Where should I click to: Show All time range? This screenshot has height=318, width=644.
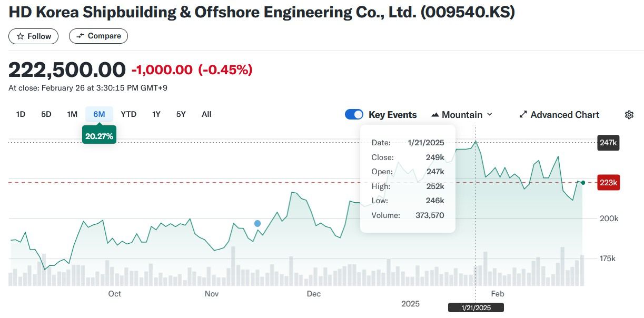(206, 114)
